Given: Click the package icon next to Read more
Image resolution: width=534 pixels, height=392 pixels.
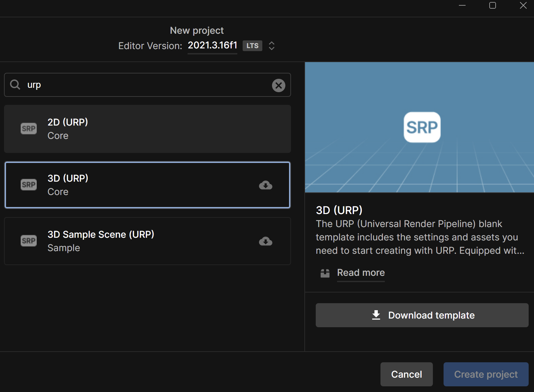Looking at the screenshot, I should (324, 273).
